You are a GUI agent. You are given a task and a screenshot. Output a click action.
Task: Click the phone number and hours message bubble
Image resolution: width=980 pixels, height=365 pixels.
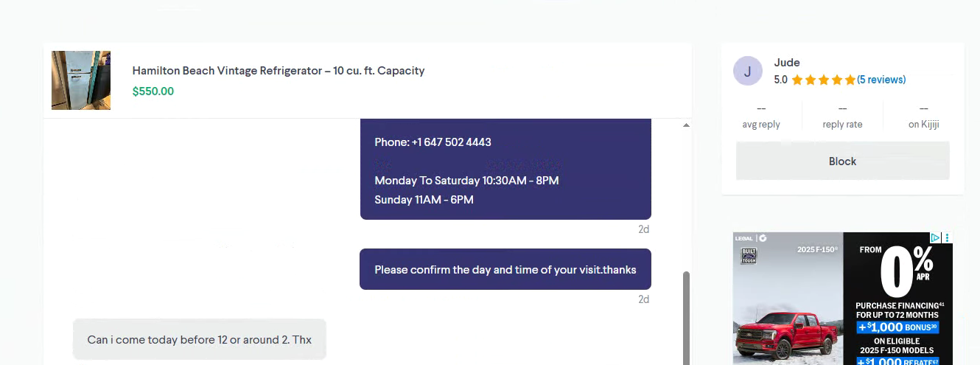coord(505,170)
